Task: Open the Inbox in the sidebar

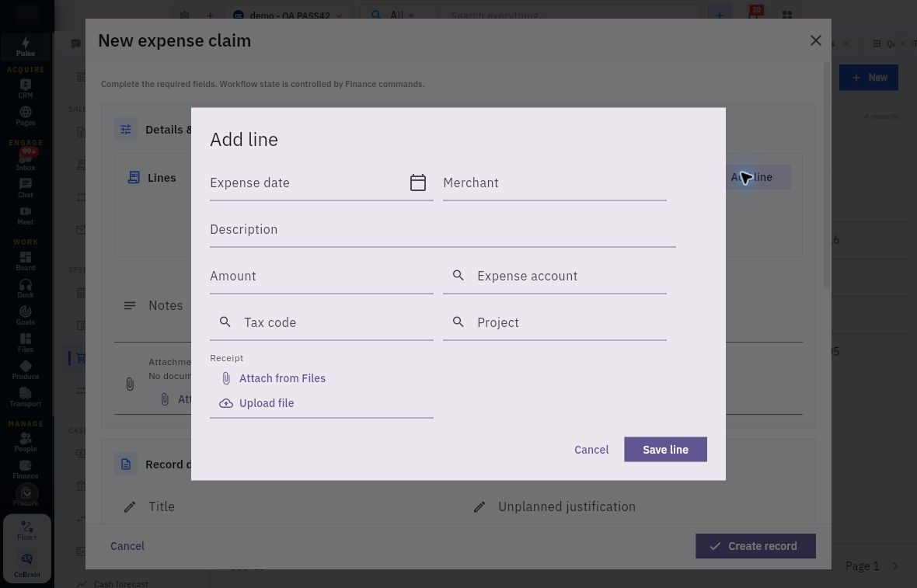Action: coord(26,160)
